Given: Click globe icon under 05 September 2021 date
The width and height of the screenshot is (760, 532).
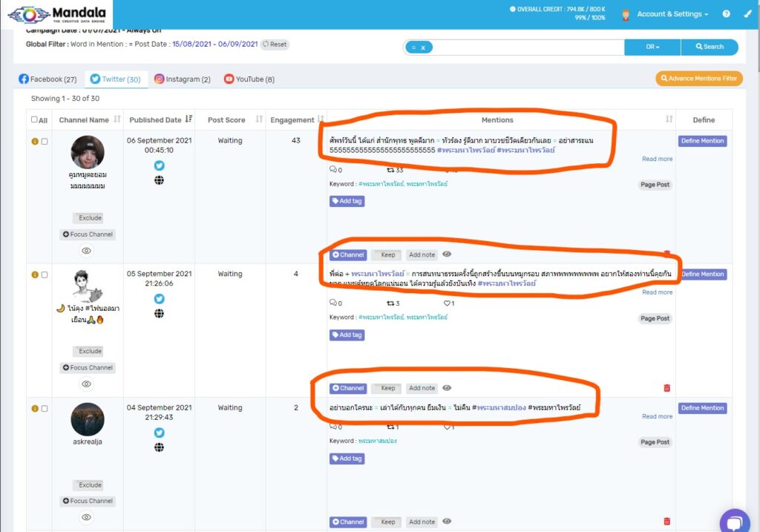Looking at the screenshot, I should coord(159,314).
